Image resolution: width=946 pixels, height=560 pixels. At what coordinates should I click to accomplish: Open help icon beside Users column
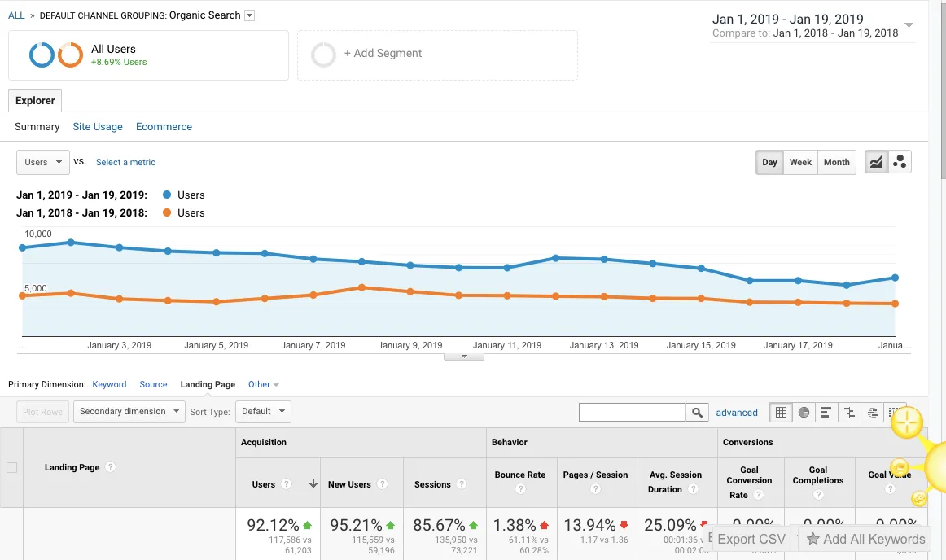click(x=287, y=484)
